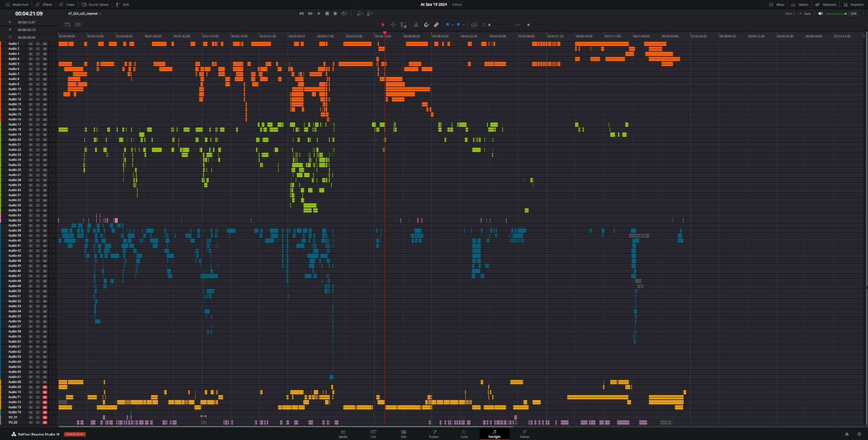
Task: Mute the Audio 1 track
Action: point(45,44)
